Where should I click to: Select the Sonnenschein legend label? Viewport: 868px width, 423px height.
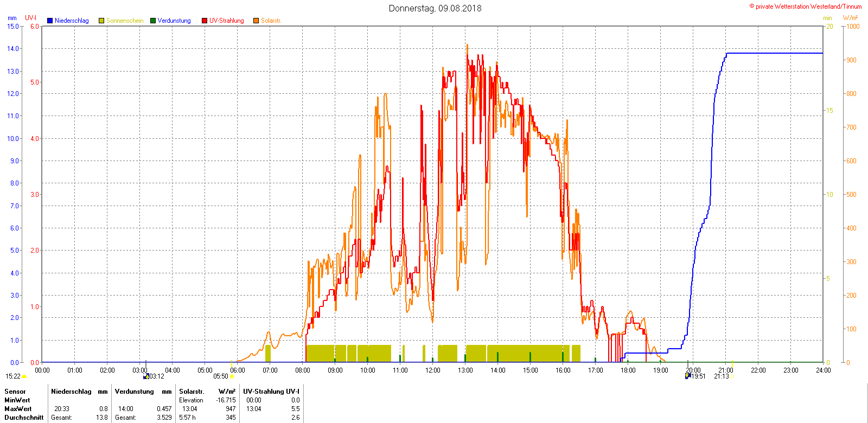125,21
